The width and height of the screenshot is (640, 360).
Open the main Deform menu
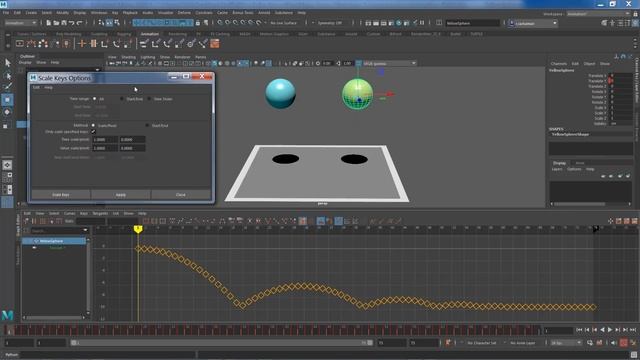coord(184,13)
